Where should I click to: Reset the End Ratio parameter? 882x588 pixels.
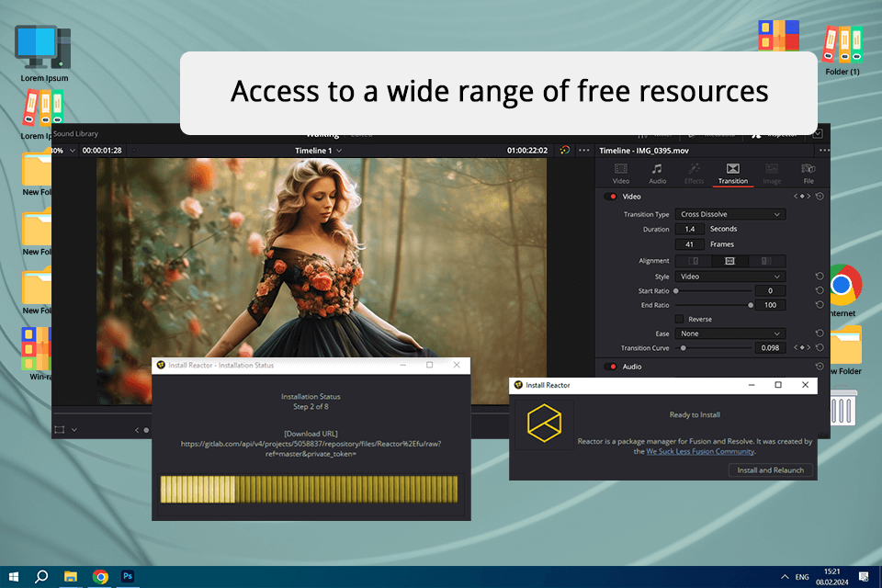pyautogui.click(x=820, y=304)
